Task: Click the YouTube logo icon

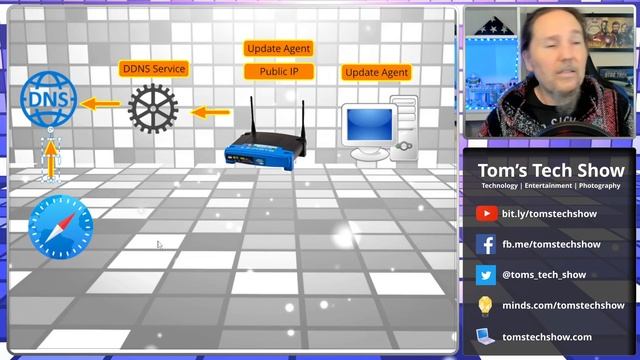Action: [486, 213]
